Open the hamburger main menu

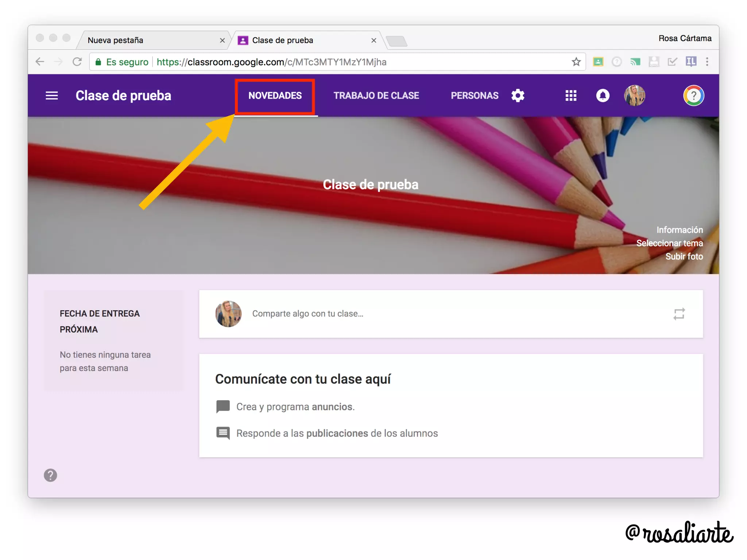pos(51,96)
